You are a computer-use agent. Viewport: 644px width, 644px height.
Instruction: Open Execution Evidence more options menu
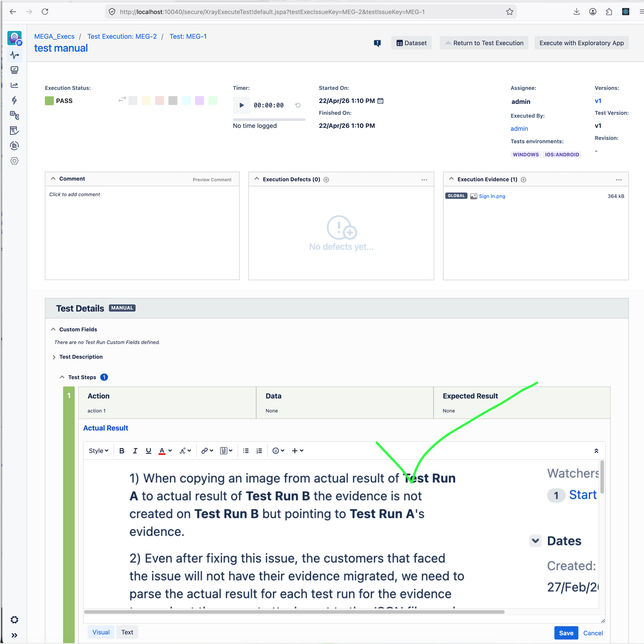619,180
